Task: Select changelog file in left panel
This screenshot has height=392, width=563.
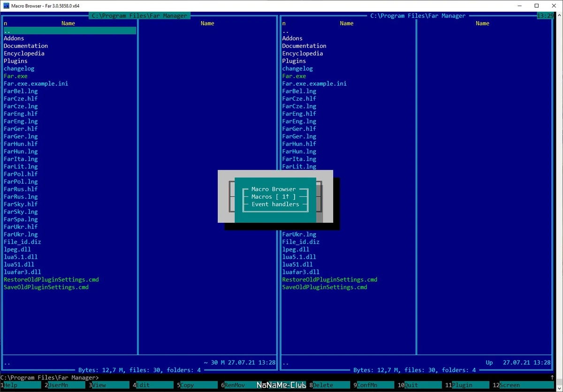Action: [19, 68]
